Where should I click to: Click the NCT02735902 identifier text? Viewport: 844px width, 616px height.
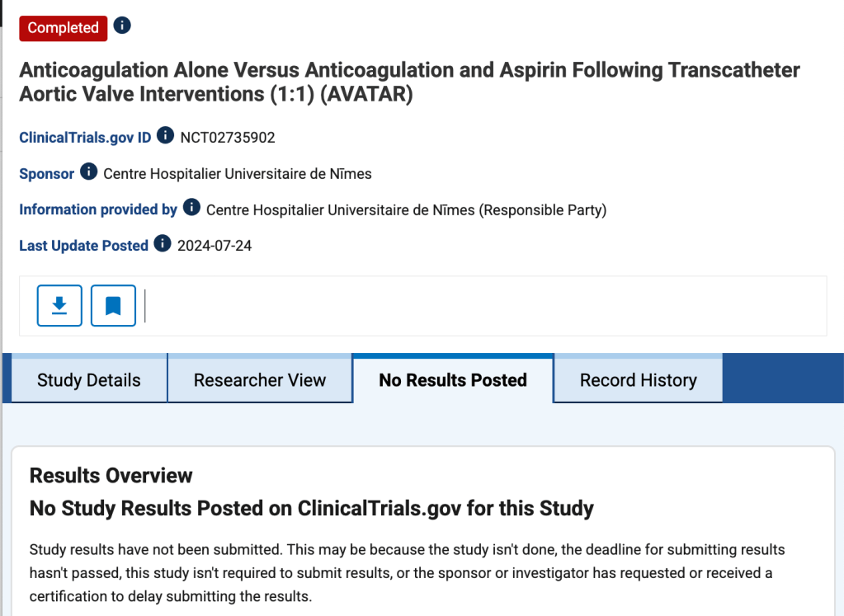(228, 138)
